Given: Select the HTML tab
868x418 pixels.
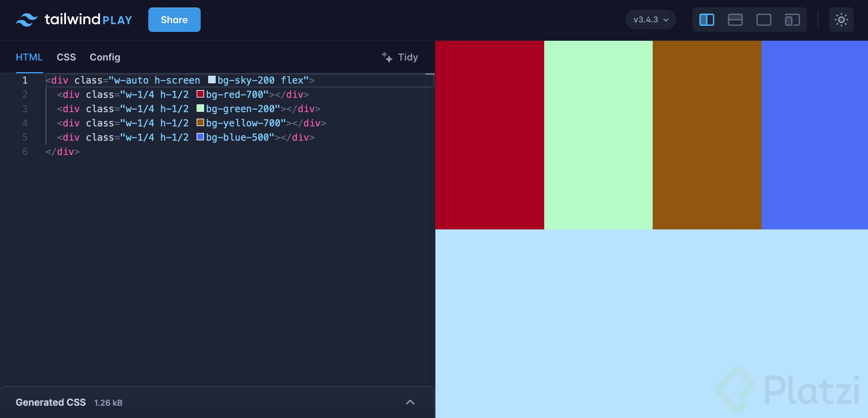Looking at the screenshot, I should (29, 57).
